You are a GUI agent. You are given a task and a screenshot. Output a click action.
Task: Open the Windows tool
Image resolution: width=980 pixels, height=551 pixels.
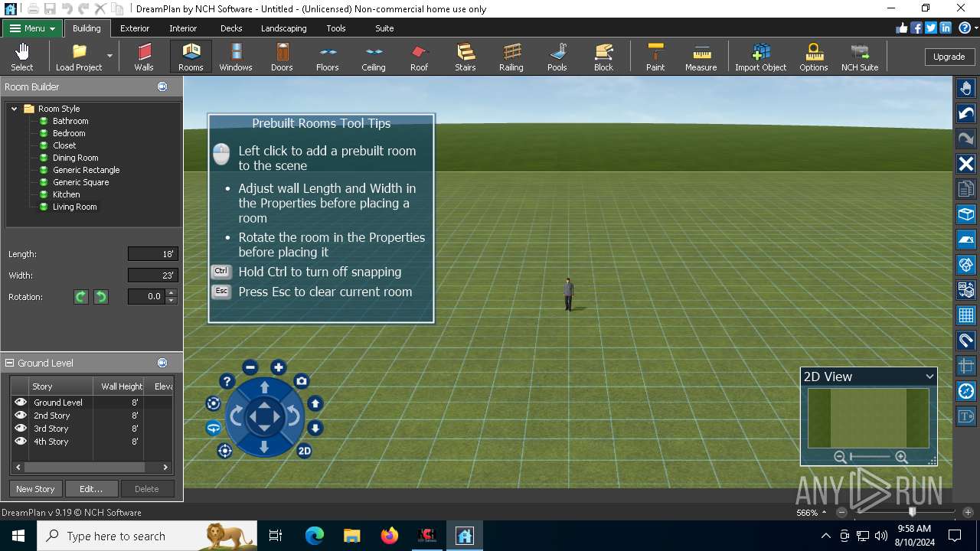pos(236,57)
